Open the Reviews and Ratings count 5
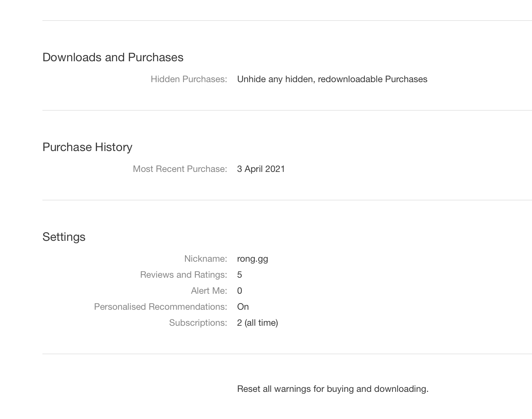The width and height of the screenshot is (532, 419). coord(240,275)
